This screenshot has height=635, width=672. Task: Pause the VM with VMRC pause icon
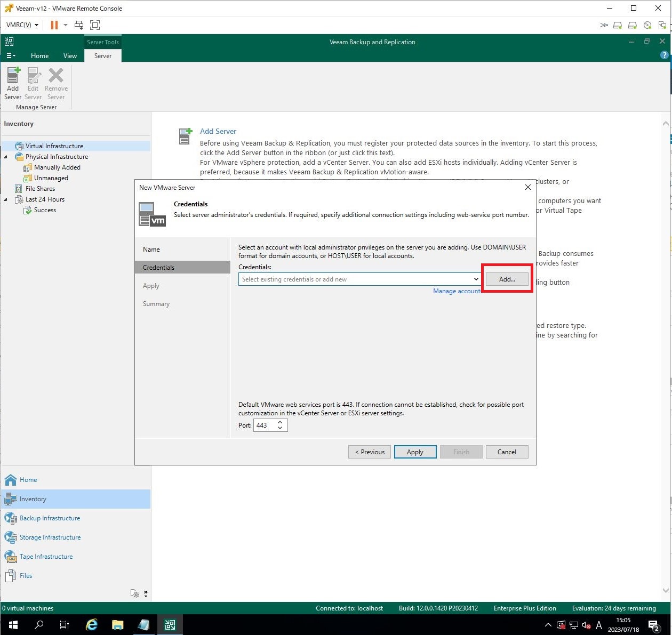tap(54, 25)
